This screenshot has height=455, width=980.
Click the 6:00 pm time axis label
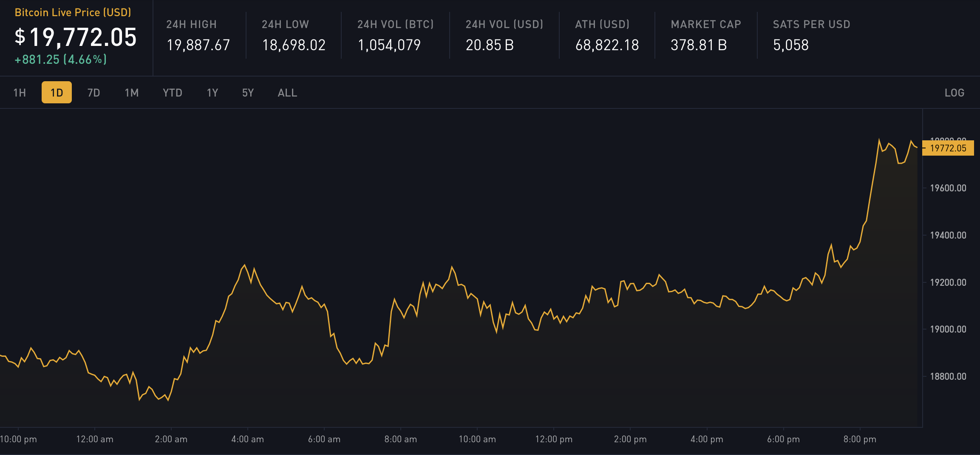tap(783, 439)
